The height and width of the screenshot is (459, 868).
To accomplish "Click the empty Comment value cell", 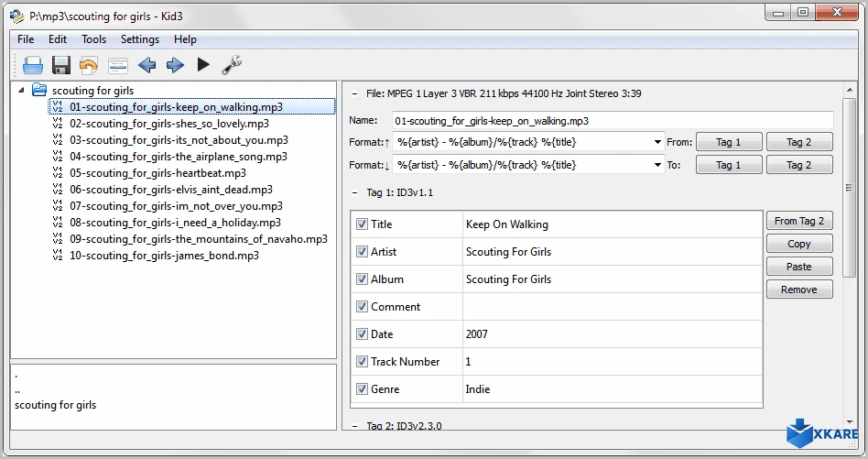I will pos(613,307).
